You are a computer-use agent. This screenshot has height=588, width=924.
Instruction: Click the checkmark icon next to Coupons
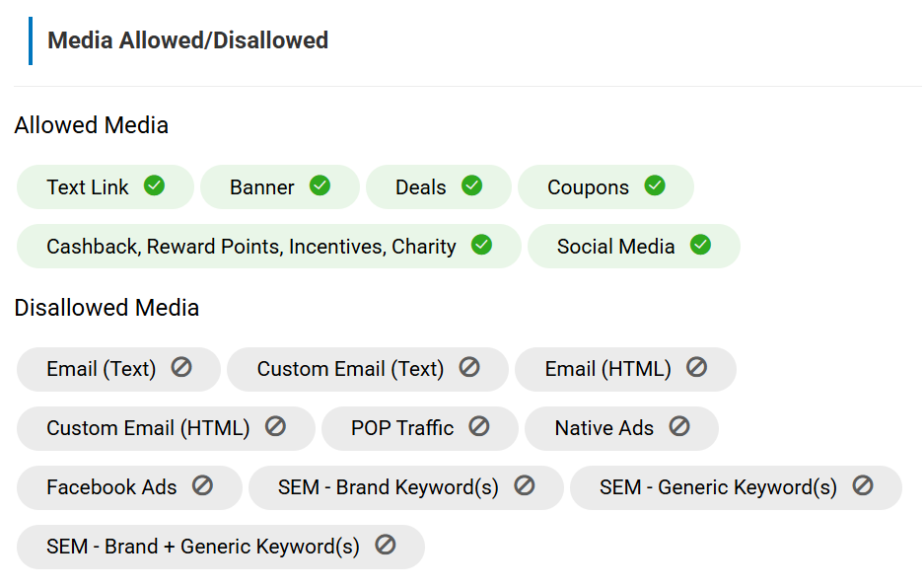pos(655,185)
